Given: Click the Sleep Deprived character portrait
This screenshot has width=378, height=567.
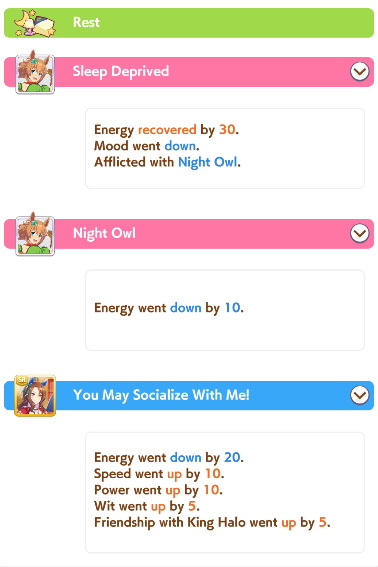Looking at the screenshot, I should 35,73.
